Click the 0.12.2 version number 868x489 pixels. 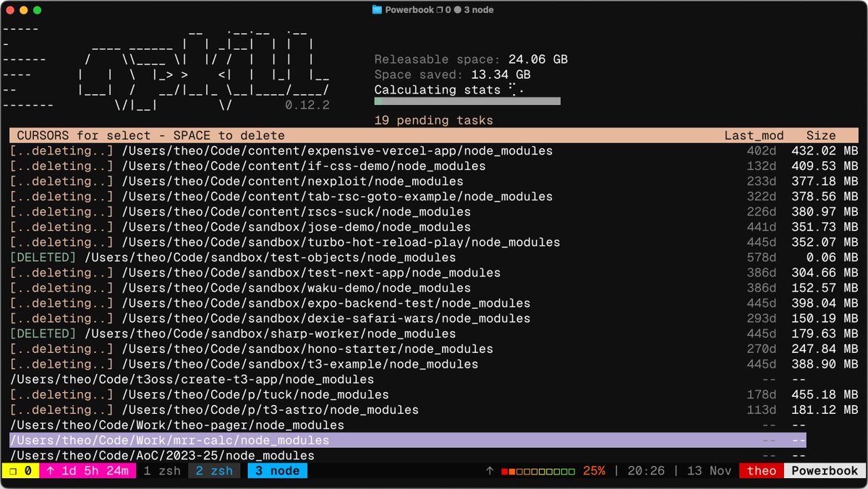307,106
